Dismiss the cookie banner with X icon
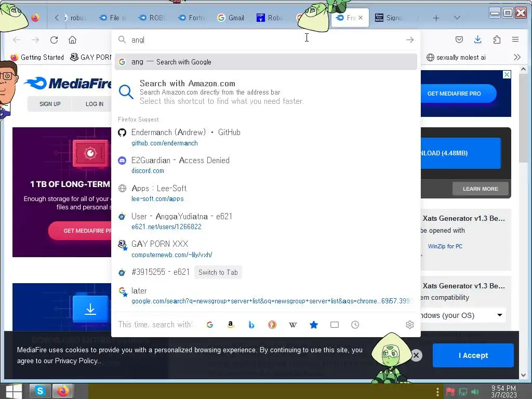Image resolution: width=532 pixels, height=399 pixels. [416, 355]
